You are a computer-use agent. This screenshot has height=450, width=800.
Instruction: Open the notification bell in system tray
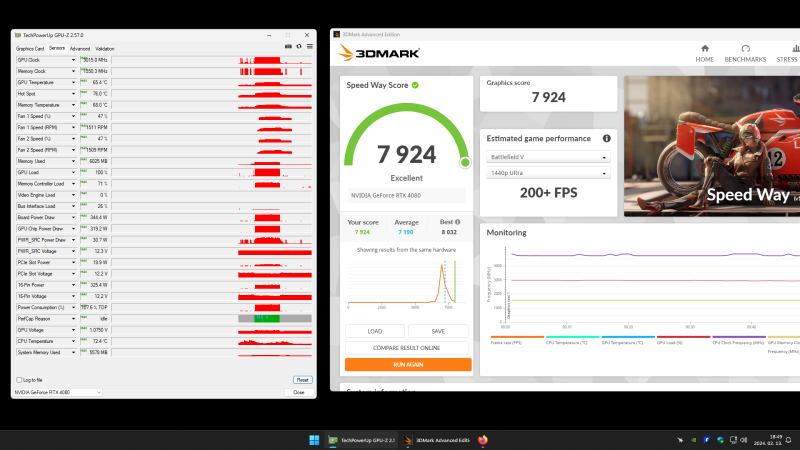788,440
